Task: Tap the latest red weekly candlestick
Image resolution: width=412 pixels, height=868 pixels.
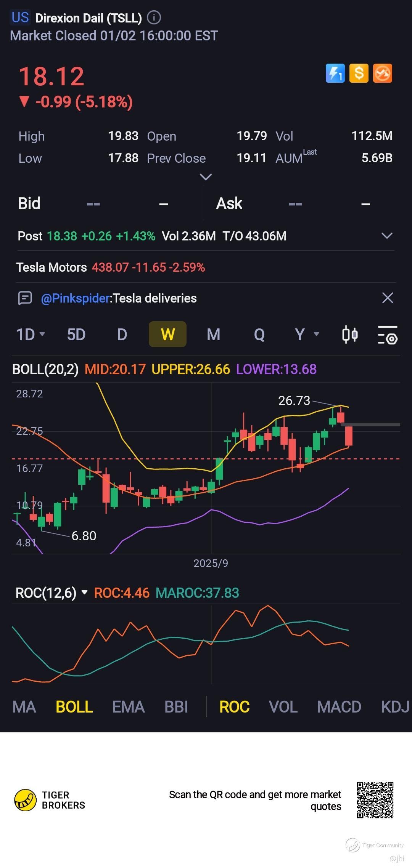Action: point(349,436)
